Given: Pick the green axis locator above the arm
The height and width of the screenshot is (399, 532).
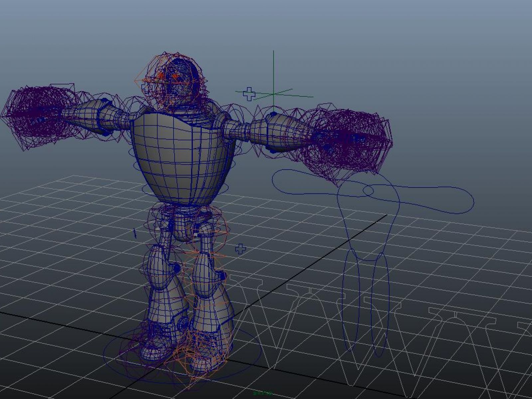Looking at the screenshot, I should 274,94.
